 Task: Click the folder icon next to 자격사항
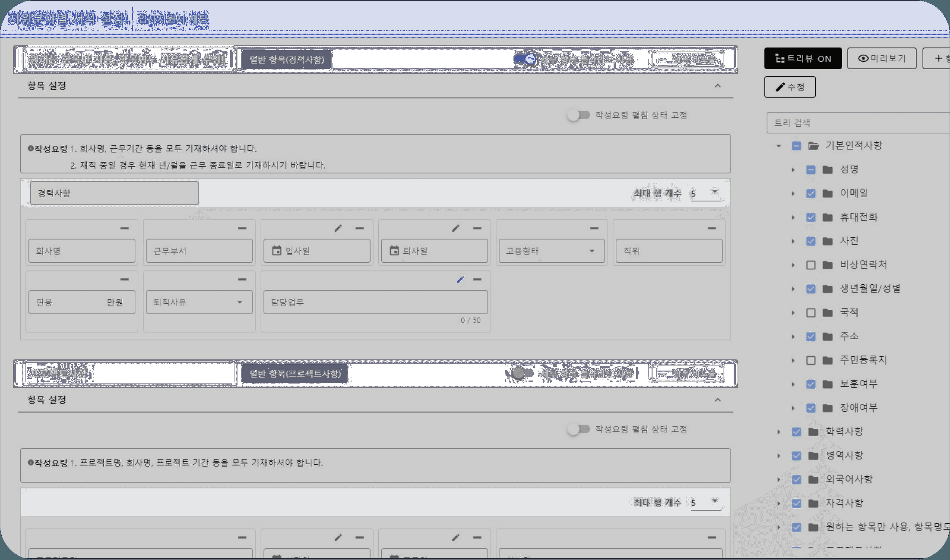(x=814, y=503)
